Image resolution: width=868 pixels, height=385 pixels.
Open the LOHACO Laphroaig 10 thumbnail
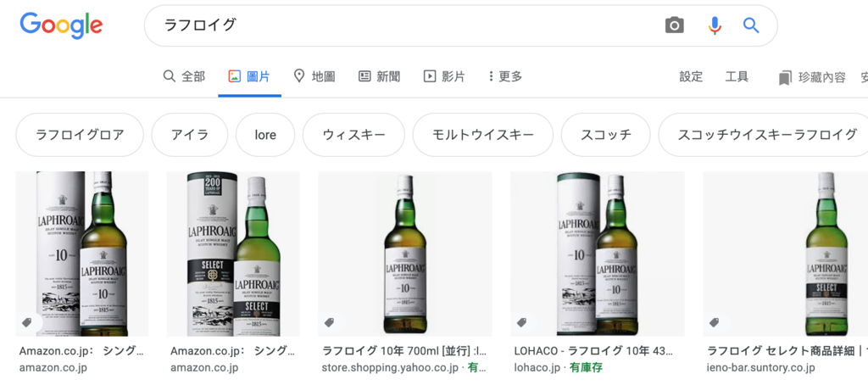pos(598,254)
